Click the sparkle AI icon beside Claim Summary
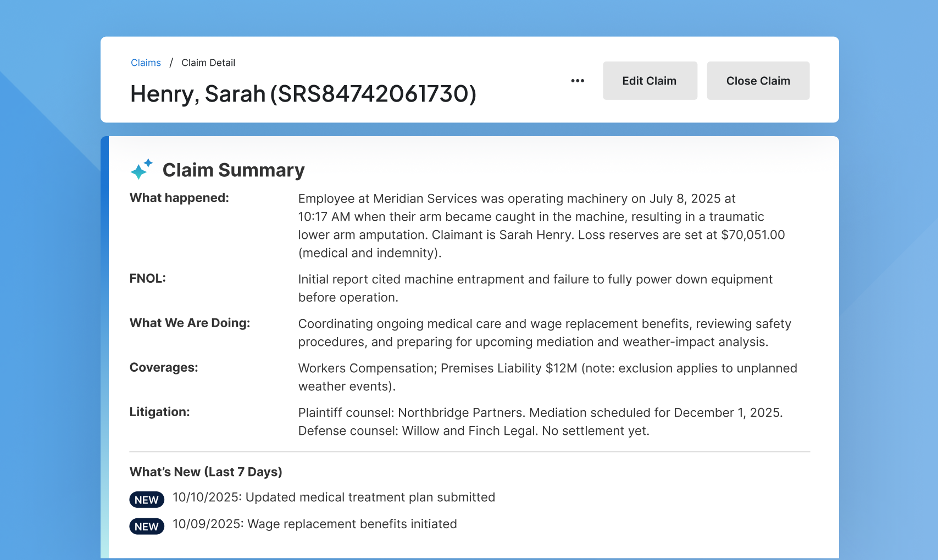This screenshot has width=938, height=560. pos(141,170)
